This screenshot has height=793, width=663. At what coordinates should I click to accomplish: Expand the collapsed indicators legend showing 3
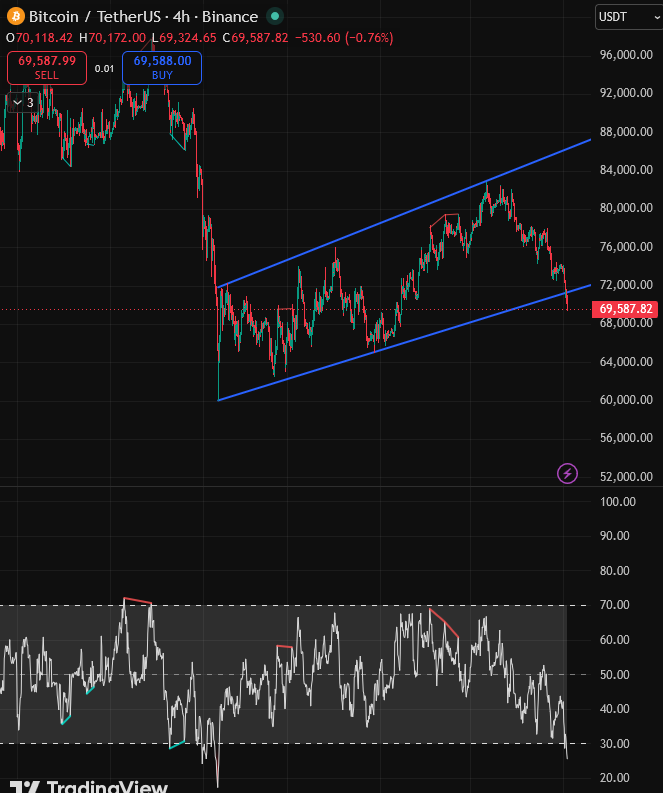tap(23, 103)
